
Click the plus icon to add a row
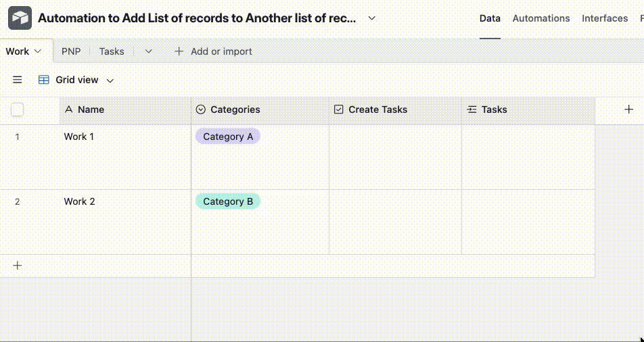point(18,266)
